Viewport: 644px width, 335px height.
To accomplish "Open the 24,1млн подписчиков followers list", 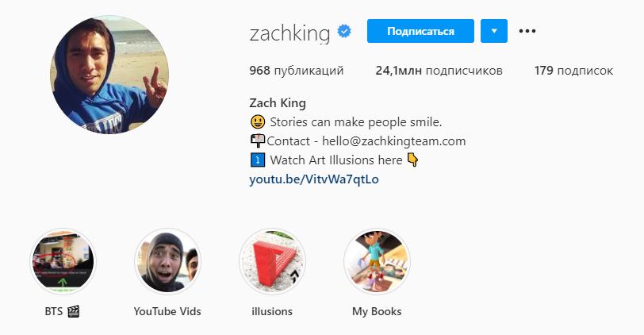I will (439, 71).
